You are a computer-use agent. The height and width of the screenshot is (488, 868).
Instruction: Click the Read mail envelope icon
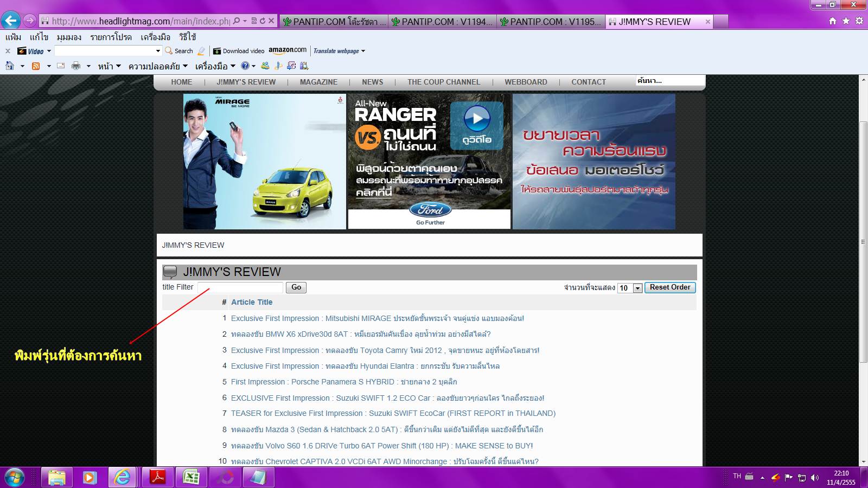pyautogui.click(x=61, y=66)
